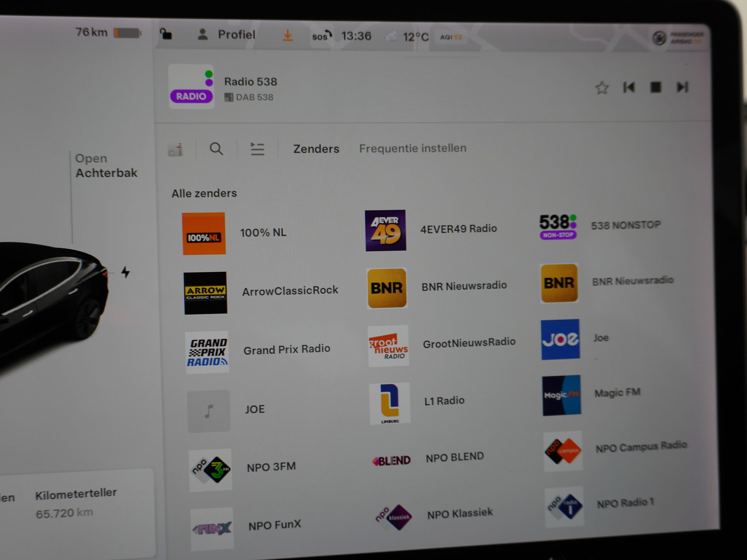Favorite Radio 538 with star icon
747x560 pixels.
[x=601, y=88]
